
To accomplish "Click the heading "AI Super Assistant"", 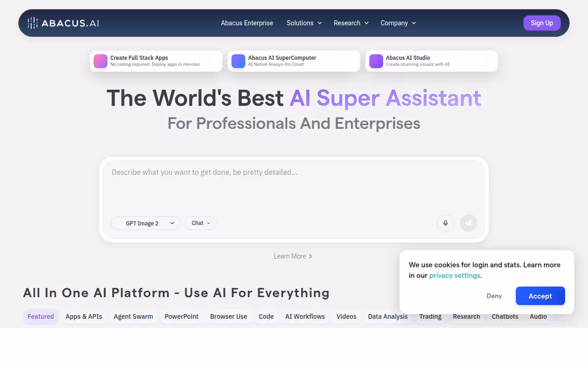I will click(x=386, y=98).
